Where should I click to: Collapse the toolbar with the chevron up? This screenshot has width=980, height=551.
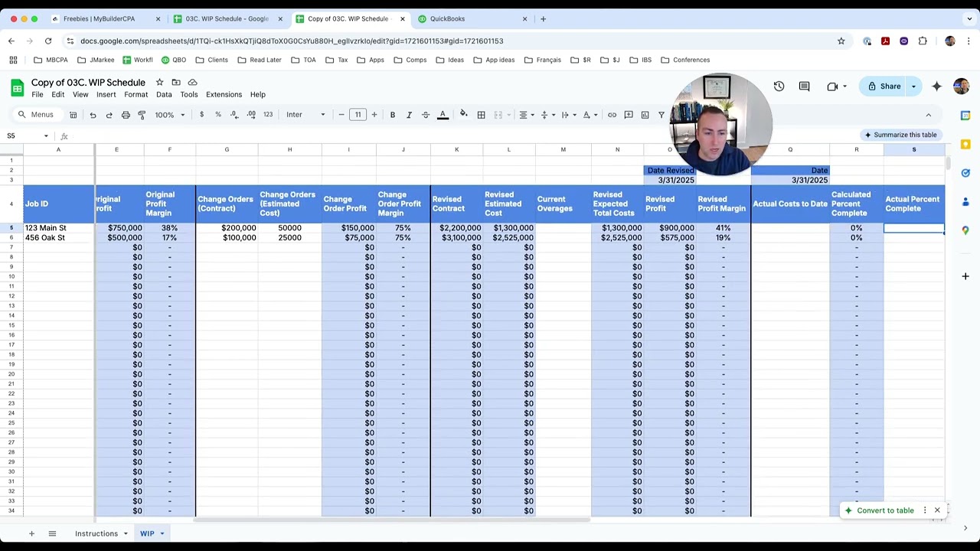point(929,115)
